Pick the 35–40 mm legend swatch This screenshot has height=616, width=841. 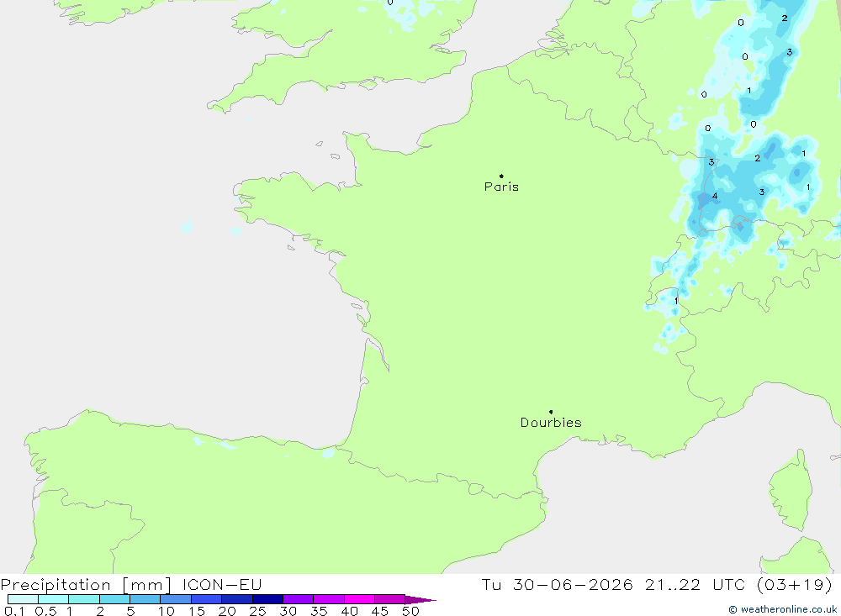pos(328,599)
